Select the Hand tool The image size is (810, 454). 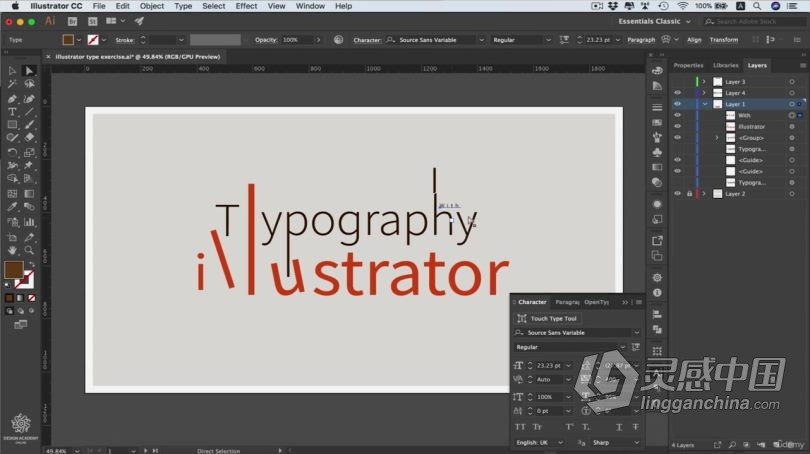(x=12, y=251)
